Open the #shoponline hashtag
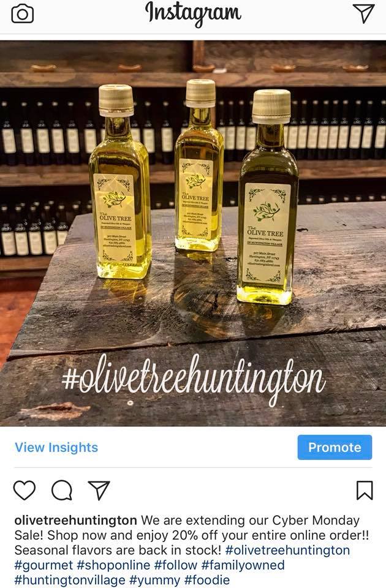Screen dimensions: 386x588 113,565
